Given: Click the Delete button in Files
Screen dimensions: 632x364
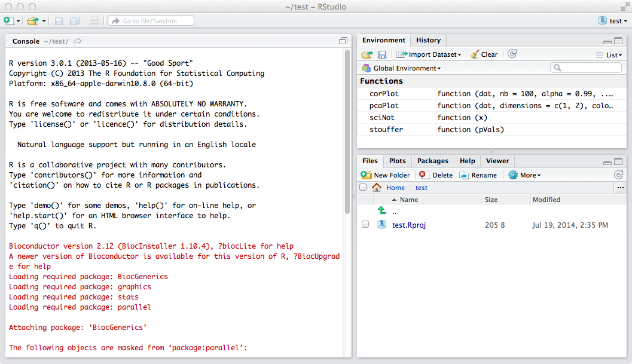Looking at the screenshot, I should pyautogui.click(x=436, y=175).
